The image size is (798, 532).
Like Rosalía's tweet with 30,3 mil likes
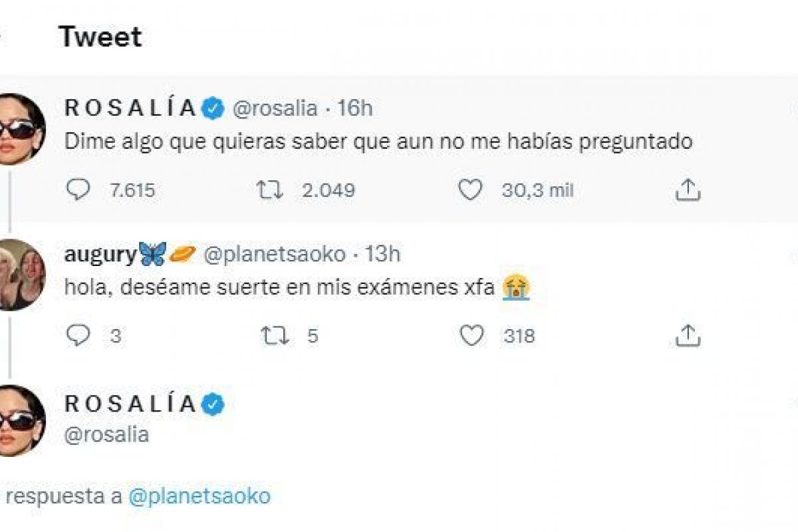click(x=471, y=191)
